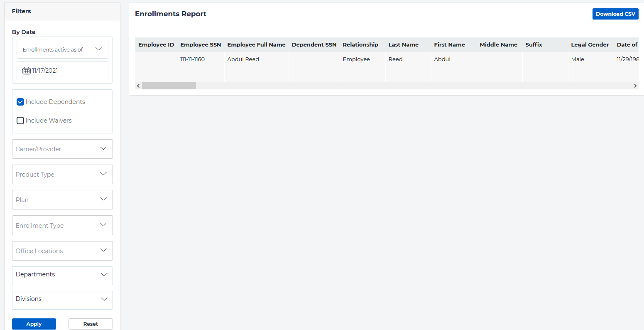
Task: Select the Abdul Reed row in table
Action: point(243,59)
